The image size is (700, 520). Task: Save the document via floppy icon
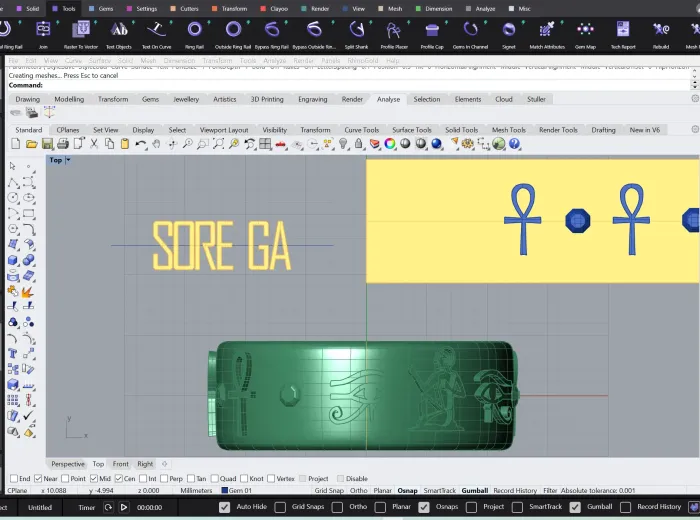(x=47, y=144)
